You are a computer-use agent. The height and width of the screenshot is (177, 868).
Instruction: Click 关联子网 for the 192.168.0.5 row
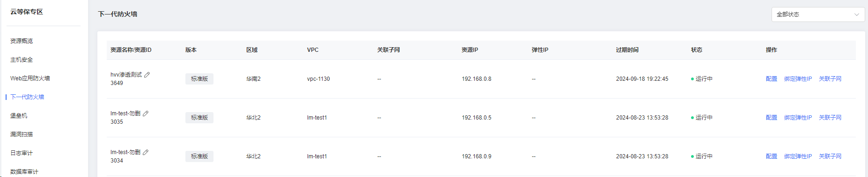click(830, 118)
